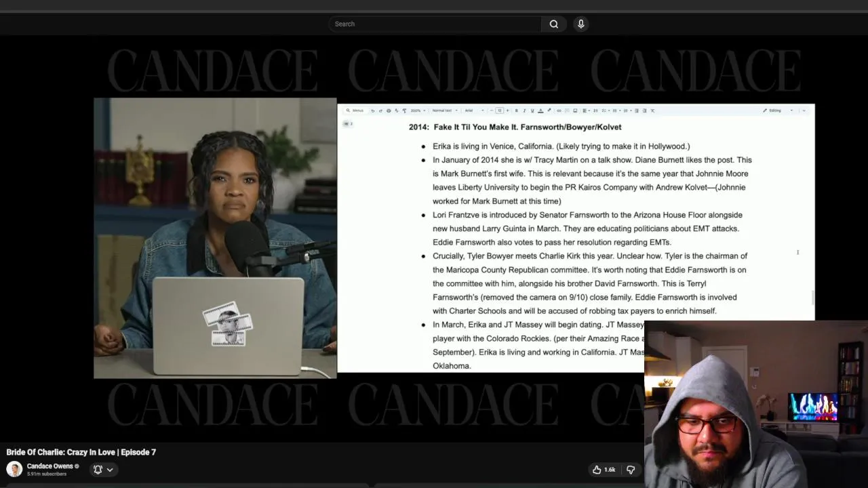Open the Menus search box in Docs toolbar
Viewport: 868px width, 488px height.
click(x=354, y=110)
